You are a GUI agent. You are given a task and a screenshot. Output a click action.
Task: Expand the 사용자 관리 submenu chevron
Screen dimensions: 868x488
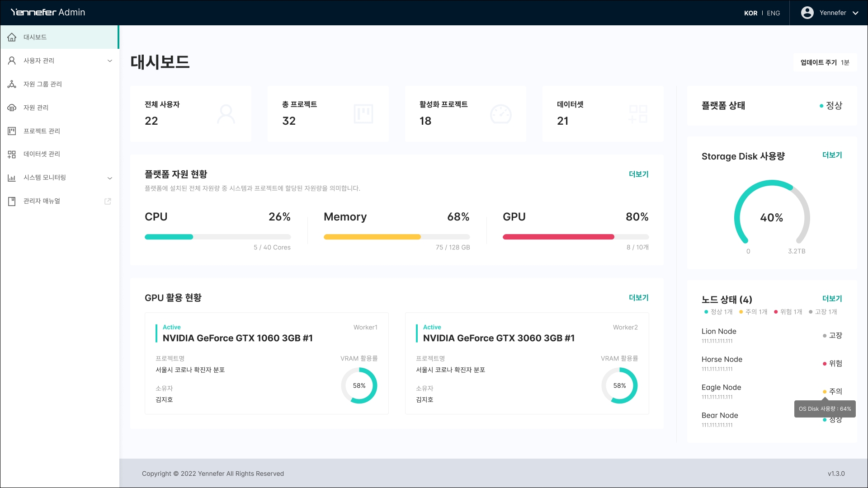pos(109,61)
